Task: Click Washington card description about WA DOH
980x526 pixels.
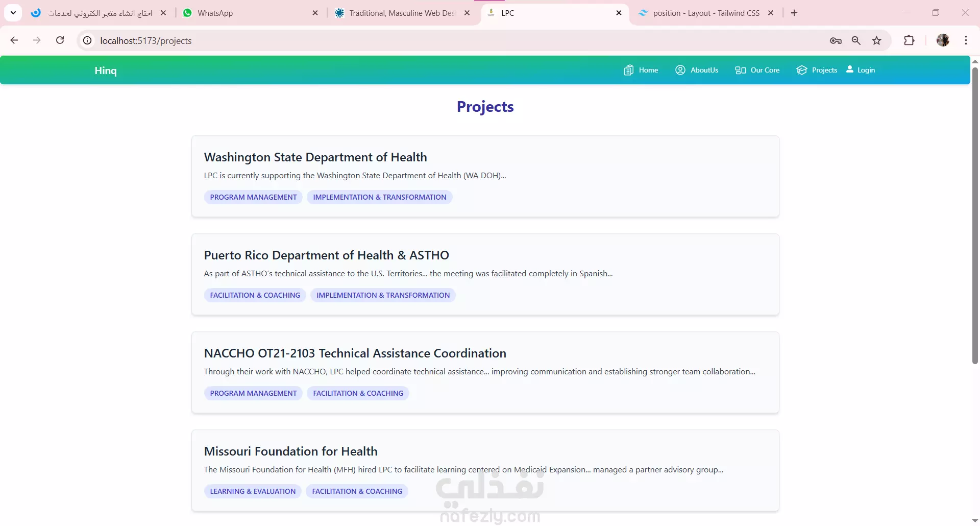Action: [355, 176]
